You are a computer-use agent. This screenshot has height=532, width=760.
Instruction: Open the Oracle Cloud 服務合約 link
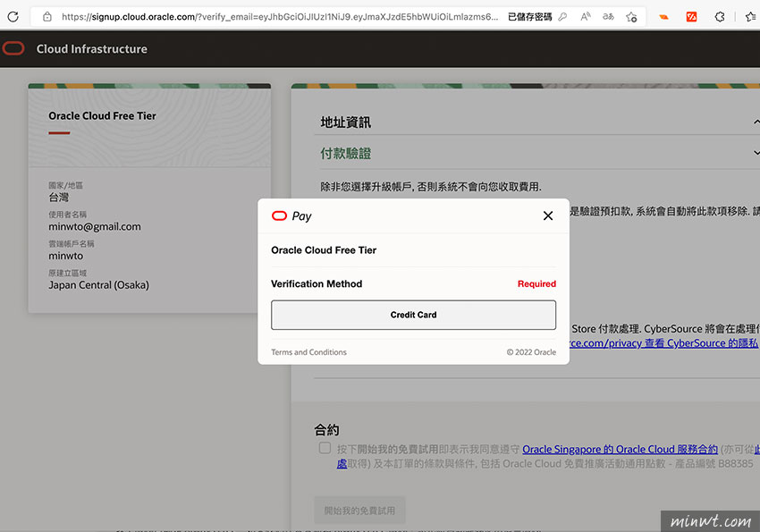[620, 449]
